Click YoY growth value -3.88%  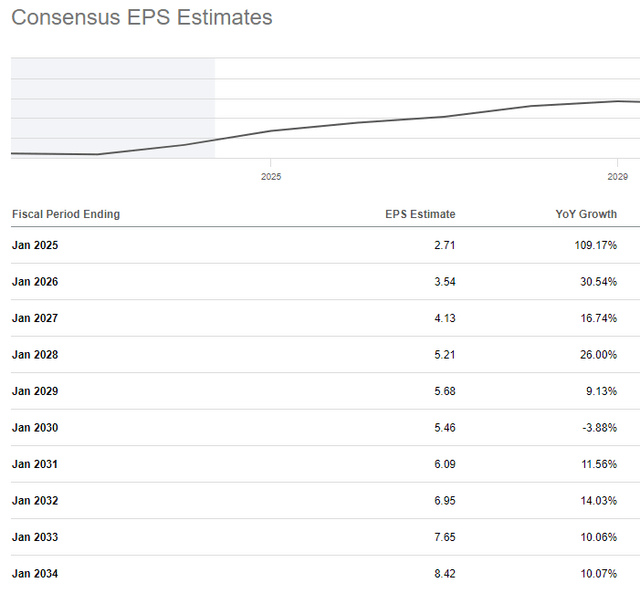point(600,428)
